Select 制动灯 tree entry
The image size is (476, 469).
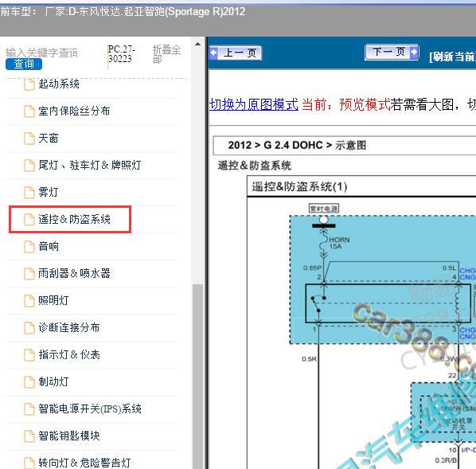[53, 381]
